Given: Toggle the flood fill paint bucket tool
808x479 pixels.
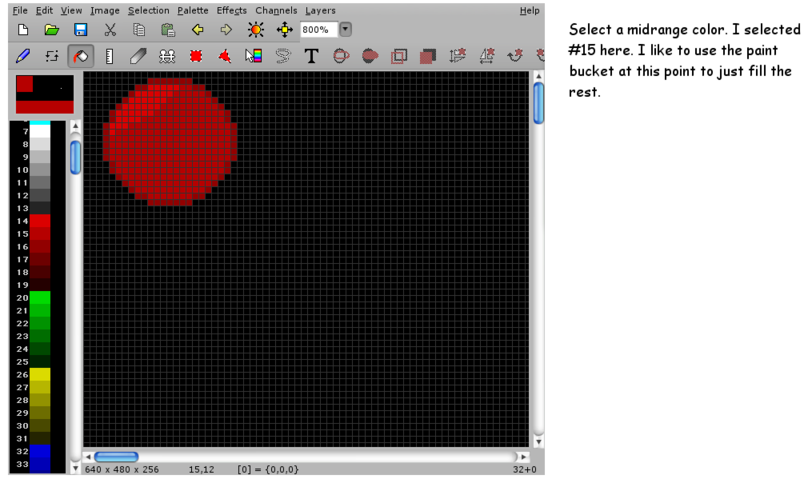Looking at the screenshot, I should (80, 56).
